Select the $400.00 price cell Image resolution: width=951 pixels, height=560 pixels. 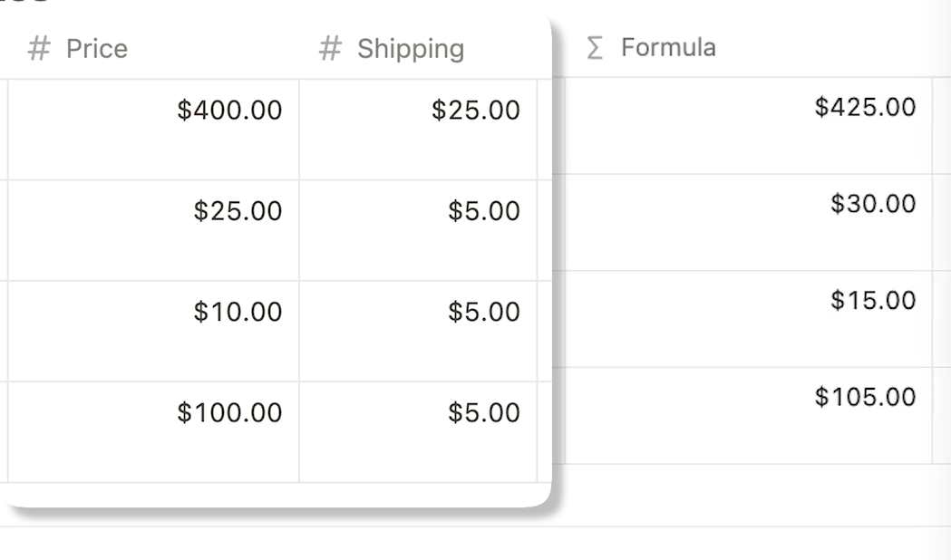click(153, 130)
